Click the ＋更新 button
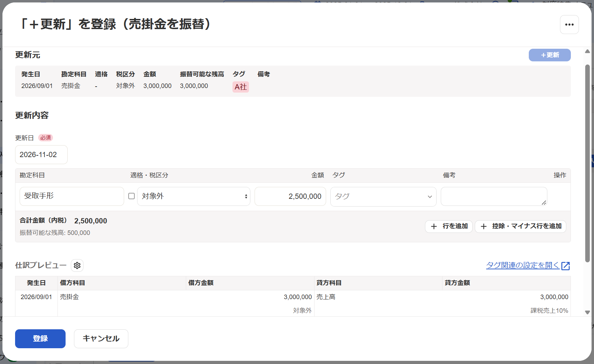Screen dimensions: 594x364 point(549,55)
